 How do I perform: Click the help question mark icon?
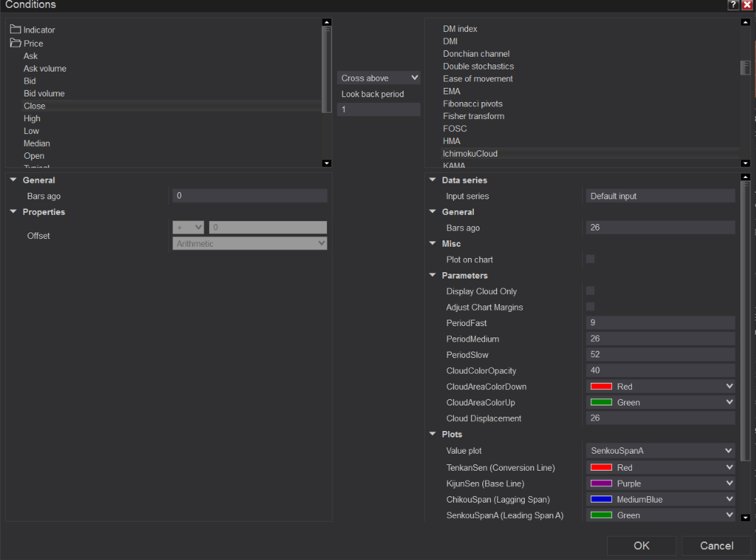pos(733,5)
